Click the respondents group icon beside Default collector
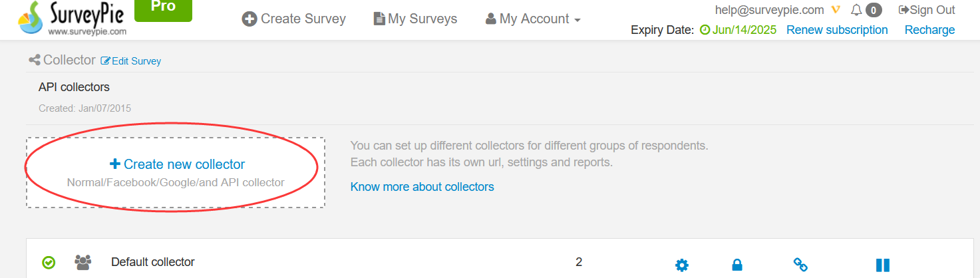 [83, 262]
